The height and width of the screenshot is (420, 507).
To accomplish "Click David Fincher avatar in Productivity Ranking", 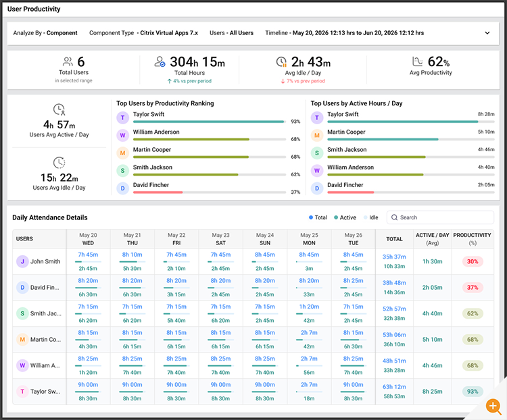I will (x=122, y=188).
